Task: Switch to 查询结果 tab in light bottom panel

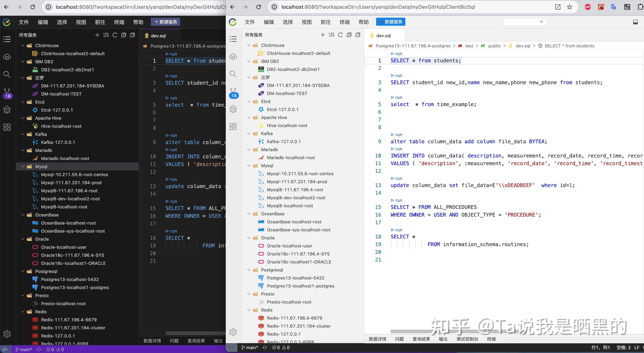Action: 421,339
